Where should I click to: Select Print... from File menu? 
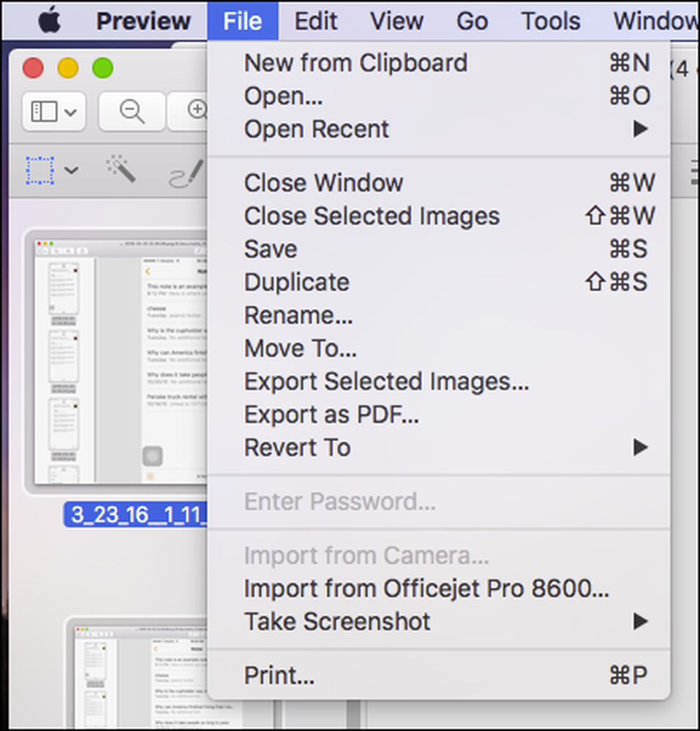439,675
